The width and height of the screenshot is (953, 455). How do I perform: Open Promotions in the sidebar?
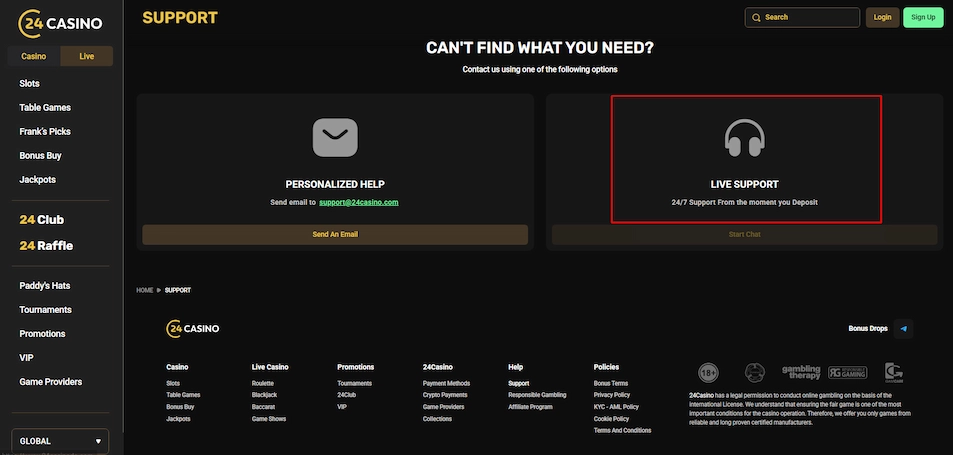click(x=42, y=334)
